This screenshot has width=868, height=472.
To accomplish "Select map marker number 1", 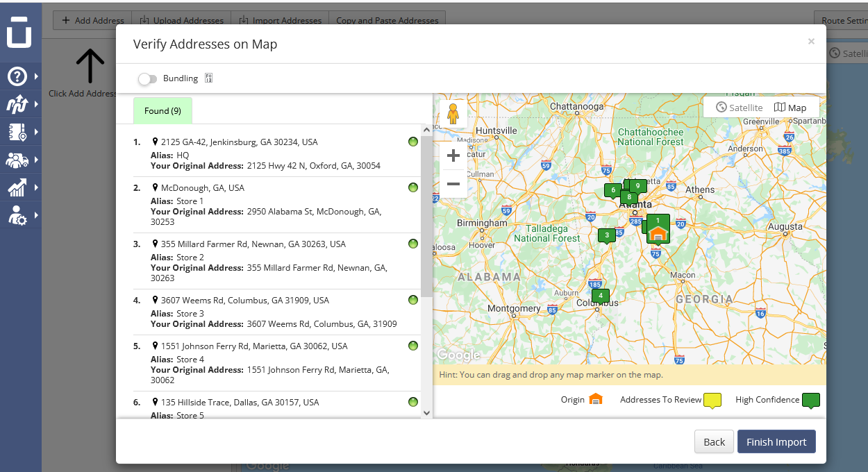I will click(658, 220).
